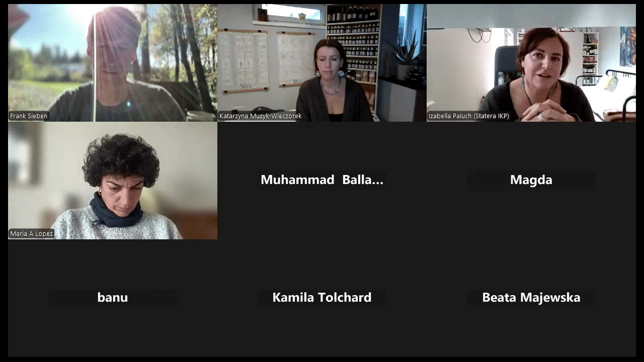644x362 pixels.
Task: Select Frank Sieben's video tile
Action: point(113,63)
